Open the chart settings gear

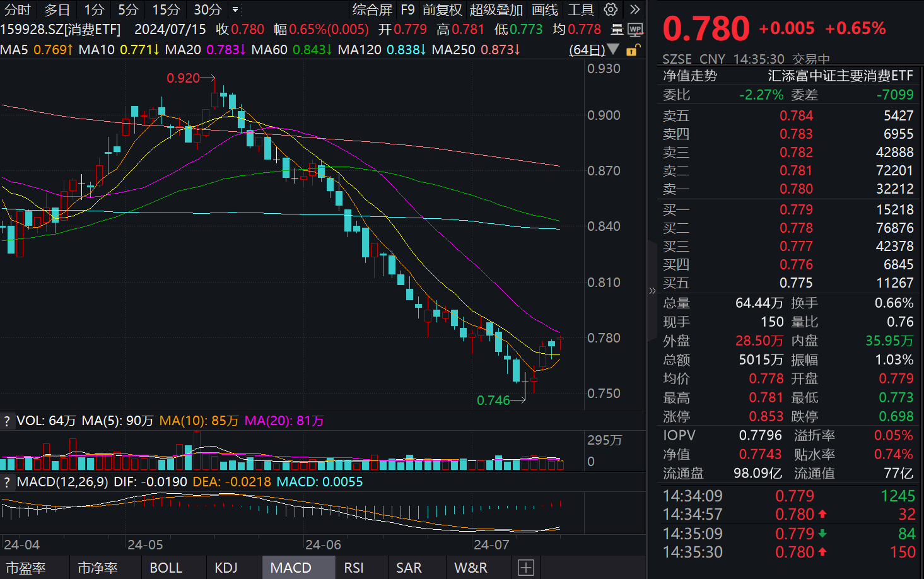tap(611, 9)
